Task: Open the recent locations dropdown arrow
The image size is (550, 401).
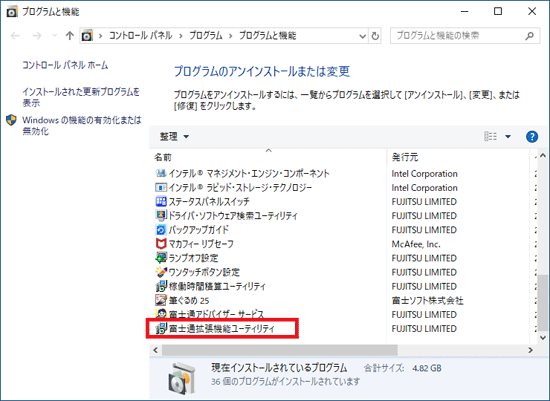Action: coord(54,35)
